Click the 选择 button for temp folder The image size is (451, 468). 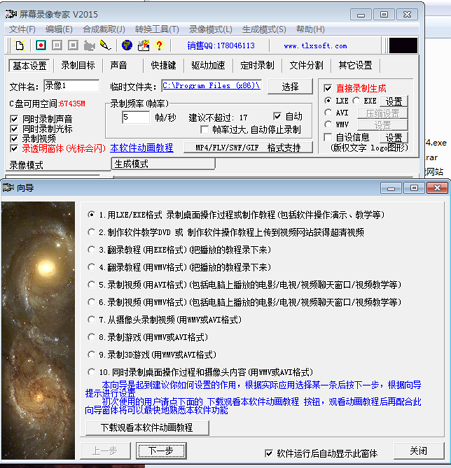[290, 87]
